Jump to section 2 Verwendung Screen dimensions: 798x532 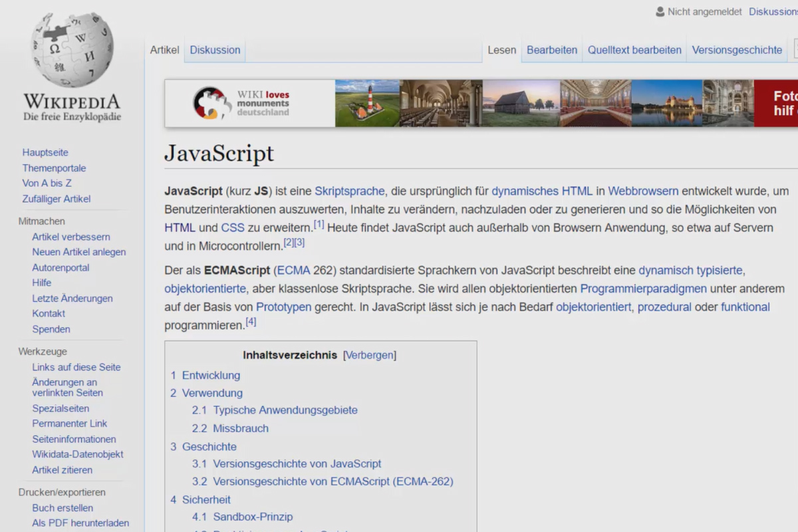206,393
